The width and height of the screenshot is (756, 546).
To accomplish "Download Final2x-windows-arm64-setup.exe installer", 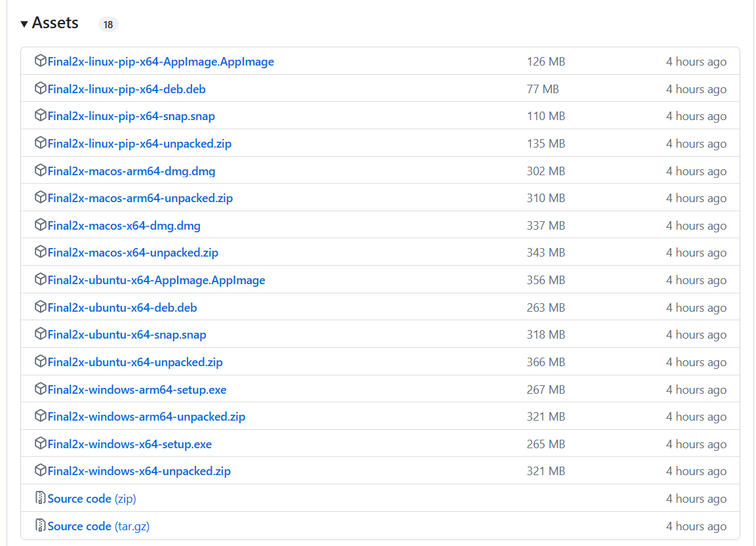I will [137, 390].
